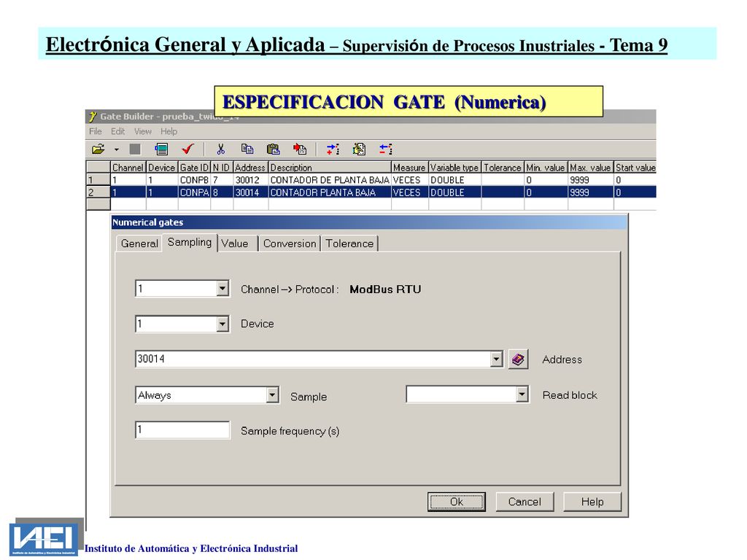Click the edit gate document icon
This screenshot has width=747, height=560.
[x=359, y=149]
